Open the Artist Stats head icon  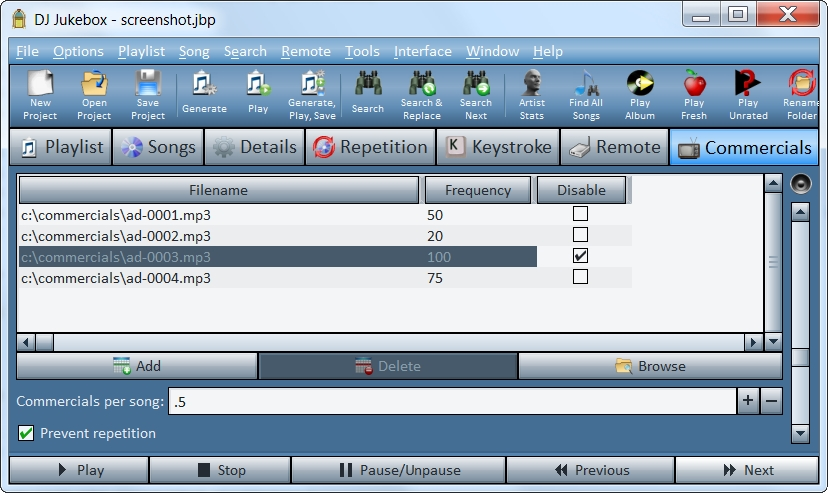532,83
